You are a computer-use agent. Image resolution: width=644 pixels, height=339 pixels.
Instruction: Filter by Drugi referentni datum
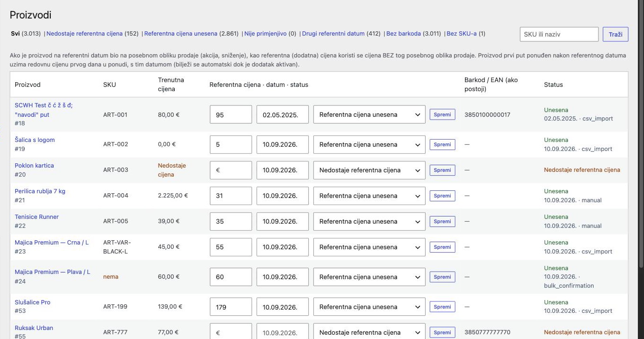(333, 34)
